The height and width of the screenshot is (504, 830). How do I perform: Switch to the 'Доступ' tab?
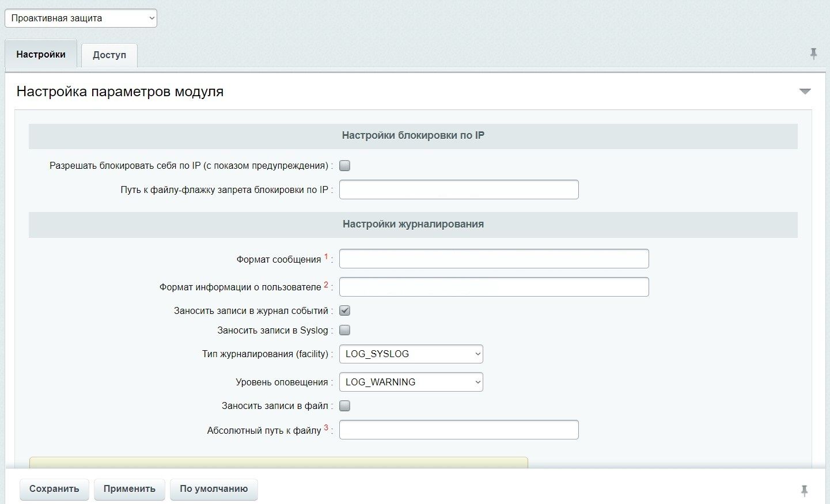109,55
